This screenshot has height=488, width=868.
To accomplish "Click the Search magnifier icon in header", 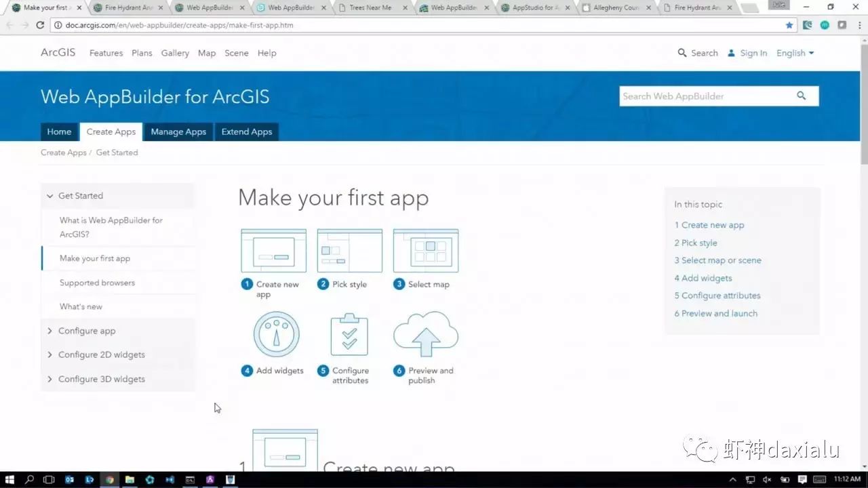I will tap(682, 53).
